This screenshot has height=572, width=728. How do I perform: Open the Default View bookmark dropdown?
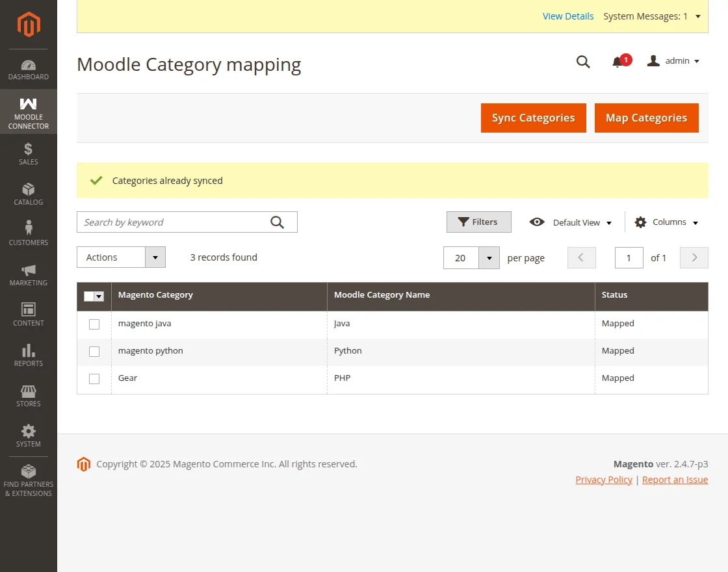coord(571,222)
